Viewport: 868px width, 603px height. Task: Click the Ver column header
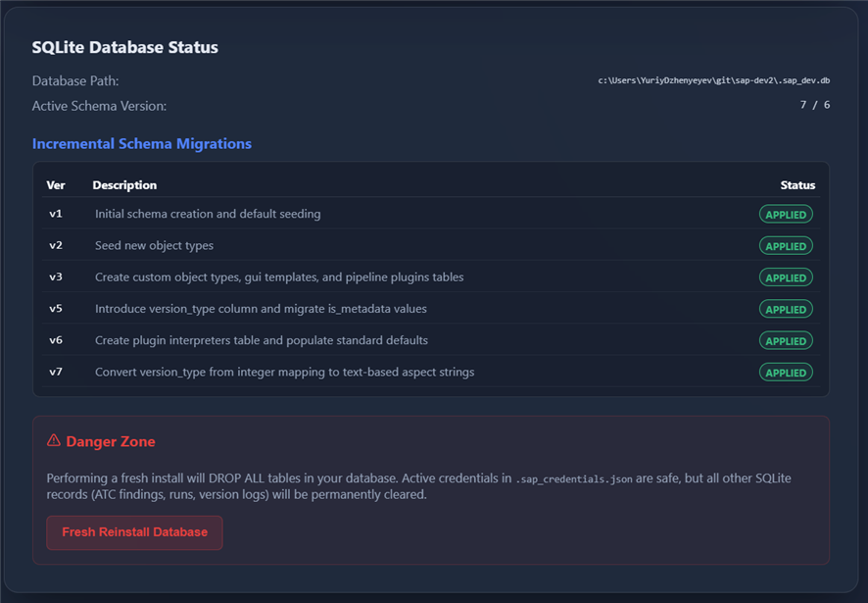coord(56,185)
